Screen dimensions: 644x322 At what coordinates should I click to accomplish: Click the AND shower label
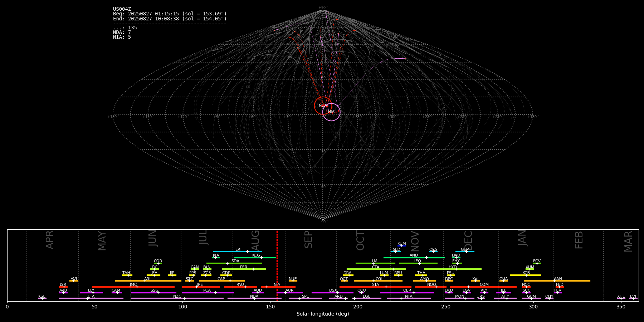pyautogui.click(x=414, y=255)
